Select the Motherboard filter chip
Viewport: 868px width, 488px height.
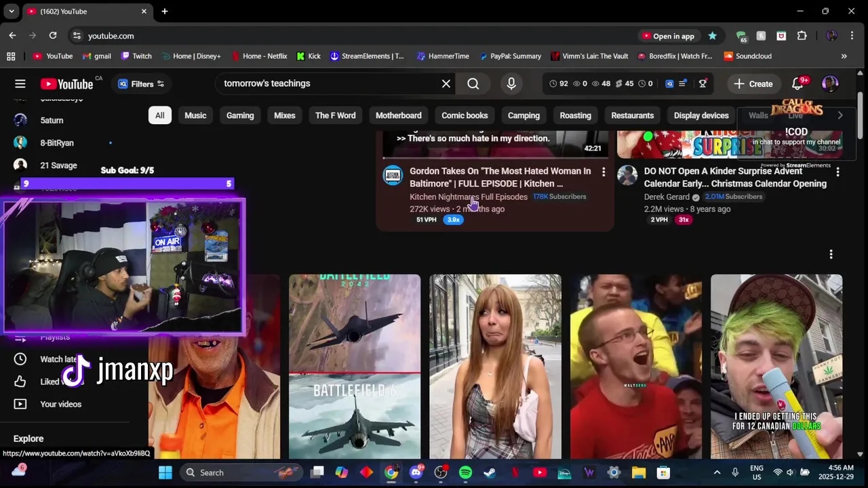coord(399,115)
